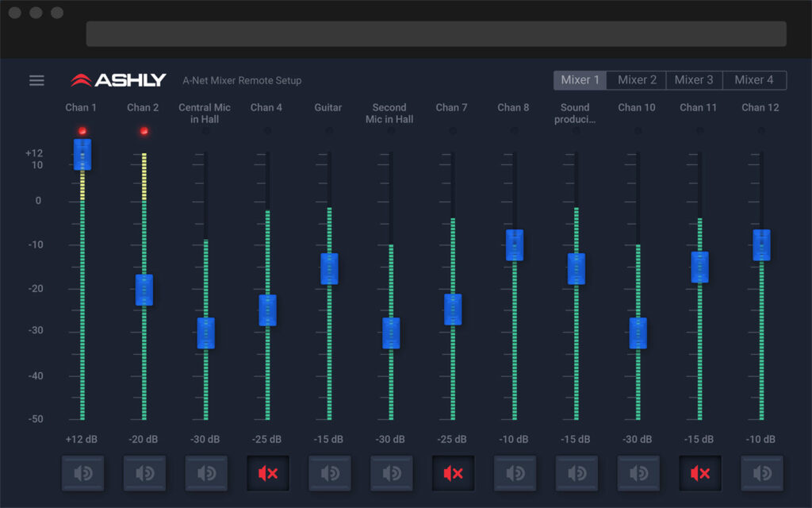Image resolution: width=812 pixels, height=508 pixels.
Task: Select the Mixer 1 tab
Action: (580, 80)
